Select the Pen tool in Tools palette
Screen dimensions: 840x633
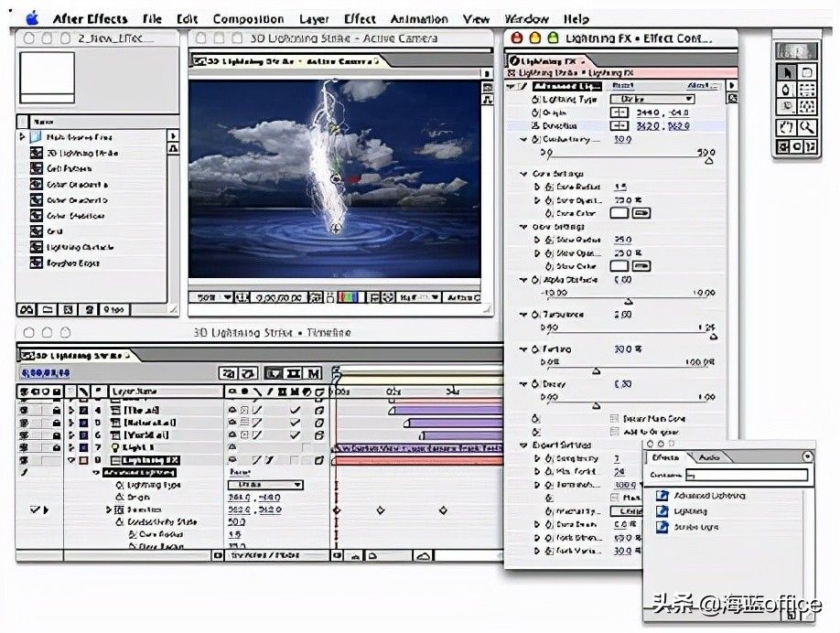786,90
